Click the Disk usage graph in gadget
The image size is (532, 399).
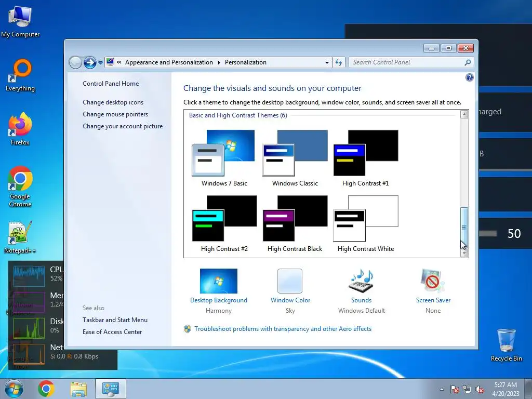[x=29, y=328]
